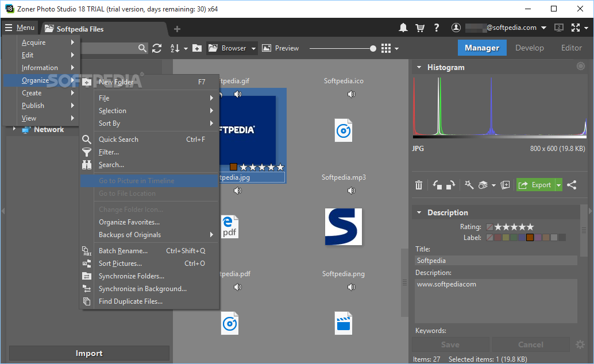Open the gear settings beside Cancel button
This screenshot has height=364, width=594.
pyautogui.click(x=580, y=344)
